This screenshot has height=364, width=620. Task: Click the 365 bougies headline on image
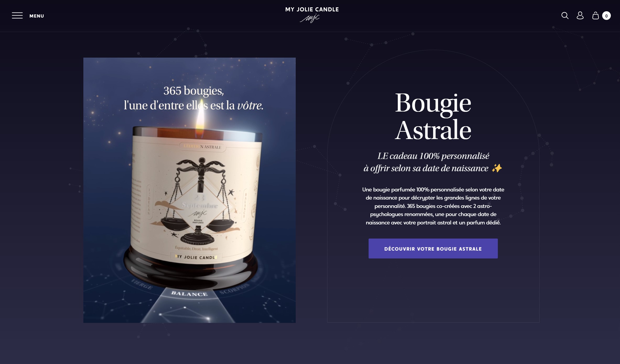point(193,98)
